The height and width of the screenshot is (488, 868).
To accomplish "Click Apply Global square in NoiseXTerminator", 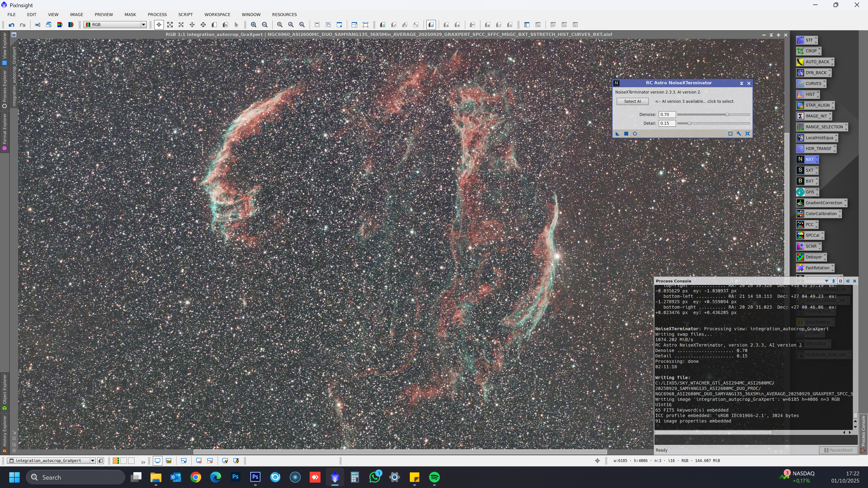I will click(x=626, y=134).
